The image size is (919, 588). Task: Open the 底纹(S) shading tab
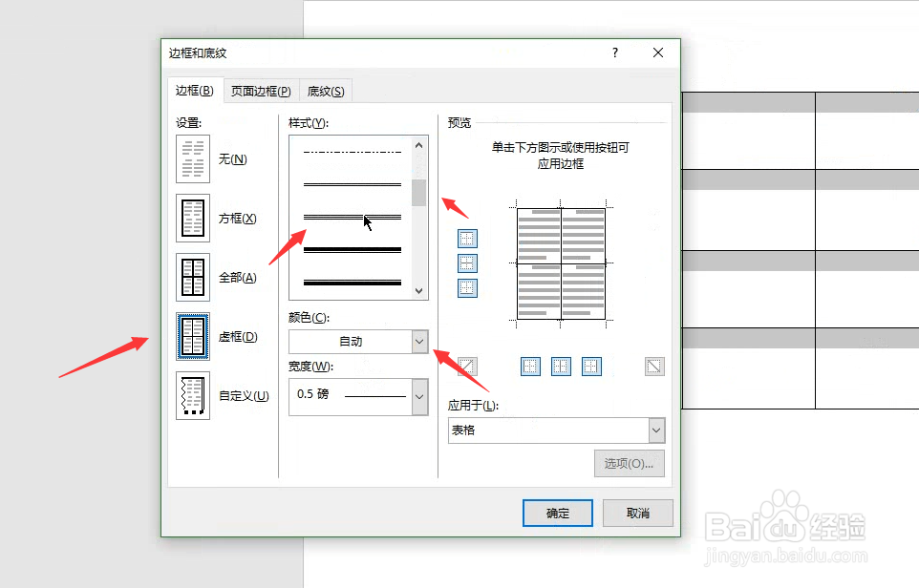tap(326, 92)
